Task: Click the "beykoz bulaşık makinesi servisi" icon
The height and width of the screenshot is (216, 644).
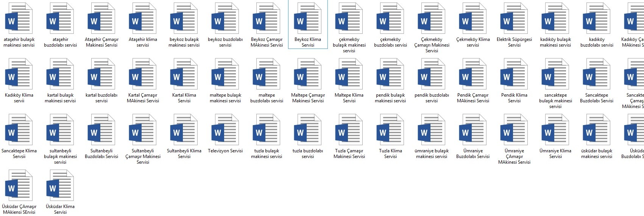Action: coord(184,18)
